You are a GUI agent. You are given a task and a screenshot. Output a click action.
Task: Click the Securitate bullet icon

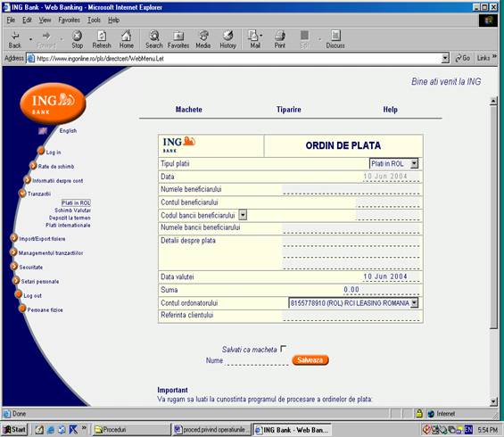point(13,267)
